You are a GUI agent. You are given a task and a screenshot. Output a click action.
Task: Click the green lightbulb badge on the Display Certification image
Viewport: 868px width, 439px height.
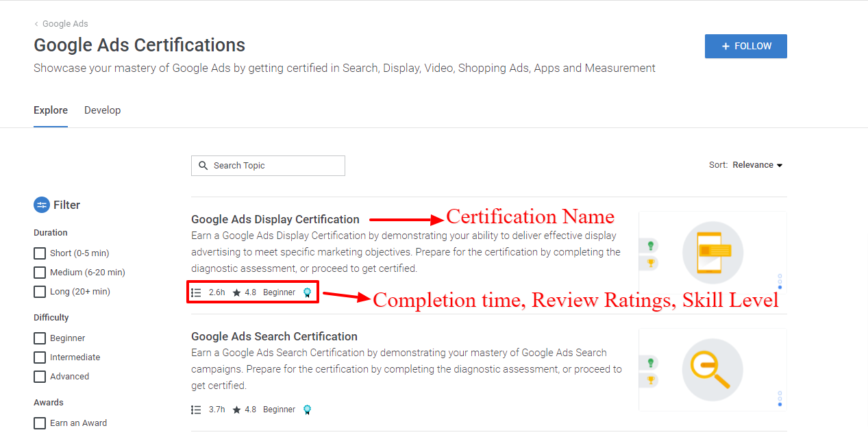[x=651, y=245]
